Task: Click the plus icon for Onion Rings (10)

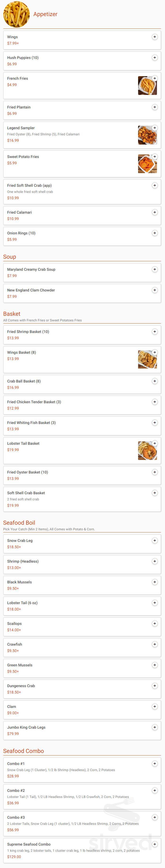Action: coord(155,233)
